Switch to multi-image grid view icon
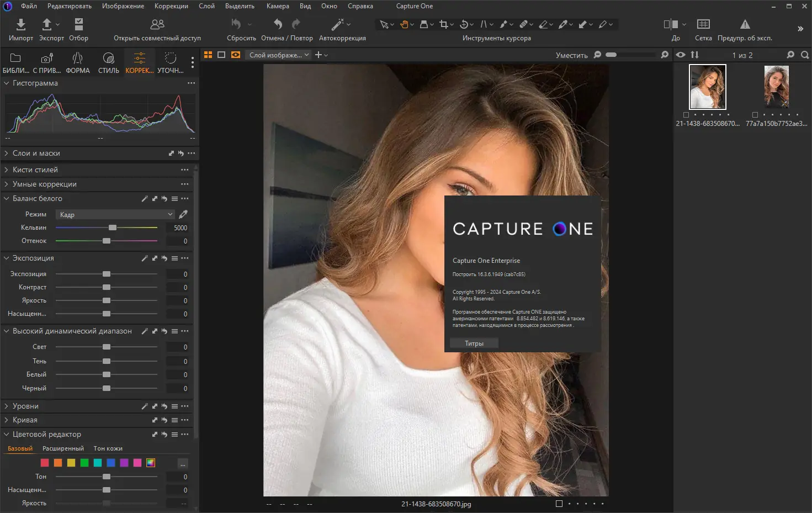This screenshot has width=812, height=513. (208, 55)
